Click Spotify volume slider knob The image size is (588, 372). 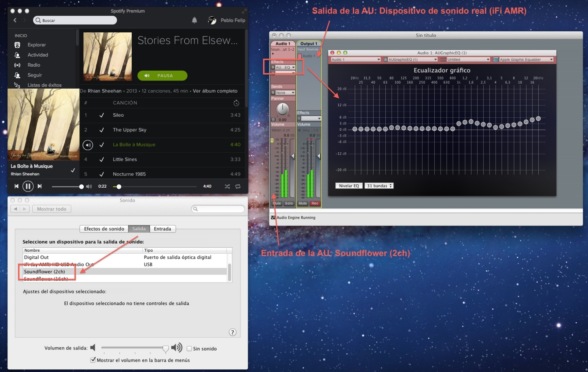[x=81, y=187]
